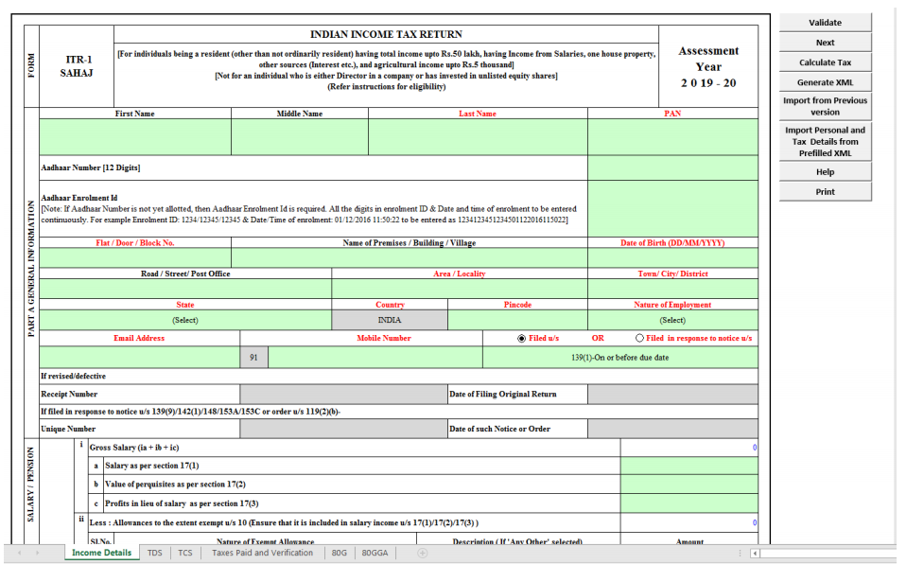Click the Gross Salary (ia + ib + ic) value cell
This screenshot has height=582, width=924.
[689, 448]
